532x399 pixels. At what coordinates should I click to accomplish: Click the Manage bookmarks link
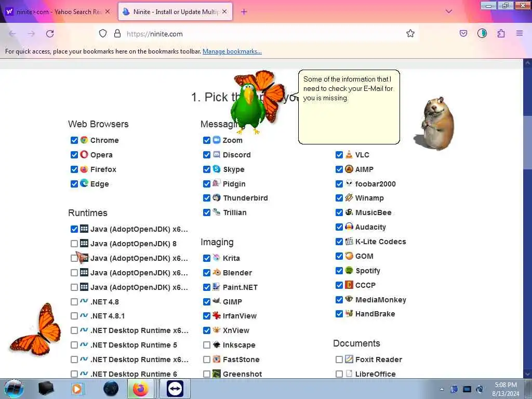[232, 51]
